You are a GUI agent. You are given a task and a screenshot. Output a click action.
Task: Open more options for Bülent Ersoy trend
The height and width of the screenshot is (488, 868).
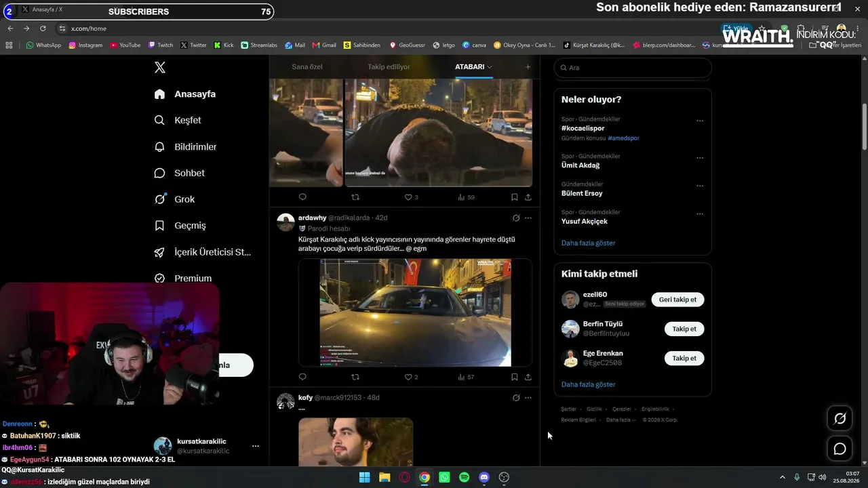700,186
